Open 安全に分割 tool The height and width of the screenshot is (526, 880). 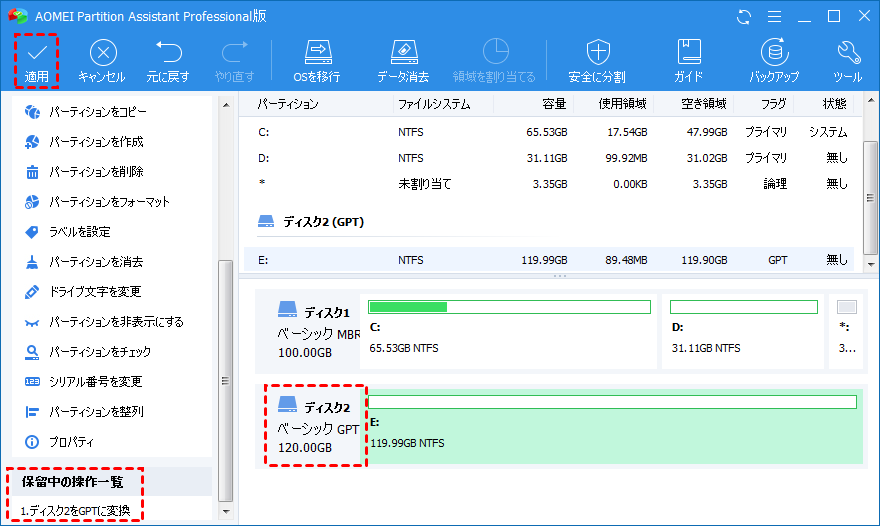[x=597, y=61]
